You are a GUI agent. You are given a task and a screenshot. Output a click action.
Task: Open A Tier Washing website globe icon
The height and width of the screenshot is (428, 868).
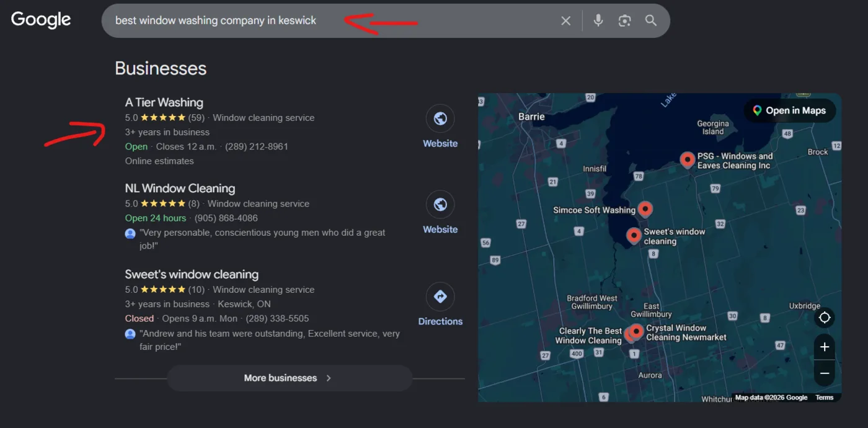click(x=440, y=118)
